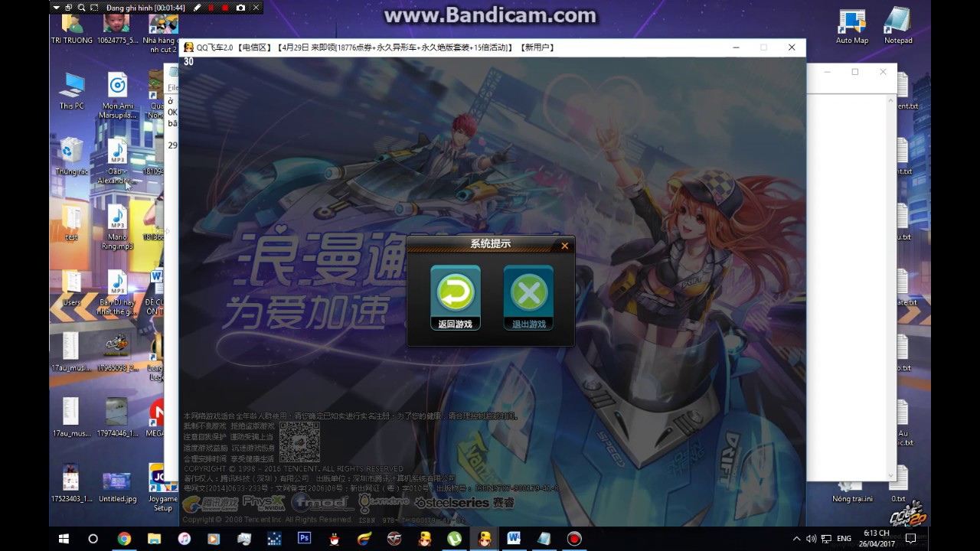Screen dimensions: 980x551
Task: Select Oab Alexandr MP3 desktop file
Action: pos(117,161)
